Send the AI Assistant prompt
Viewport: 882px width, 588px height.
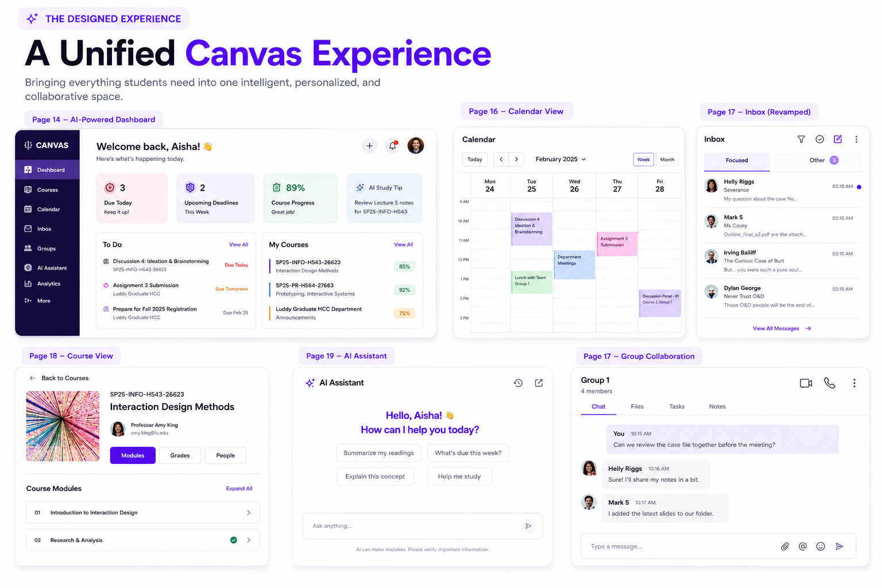[x=528, y=526]
